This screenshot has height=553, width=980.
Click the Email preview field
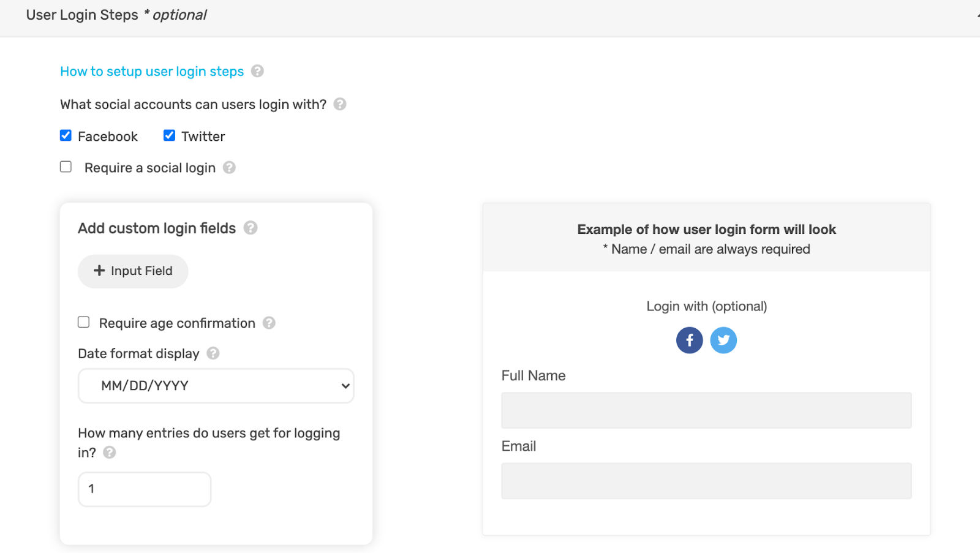(706, 481)
